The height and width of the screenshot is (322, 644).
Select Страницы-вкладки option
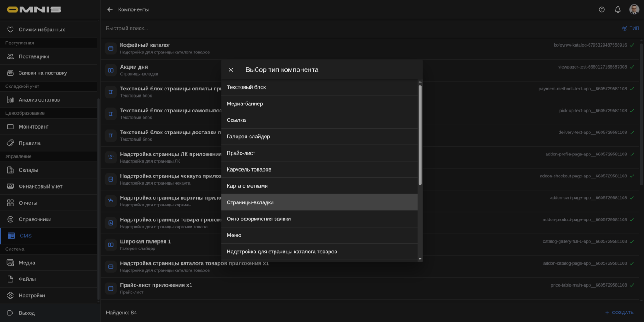point(319,202)
